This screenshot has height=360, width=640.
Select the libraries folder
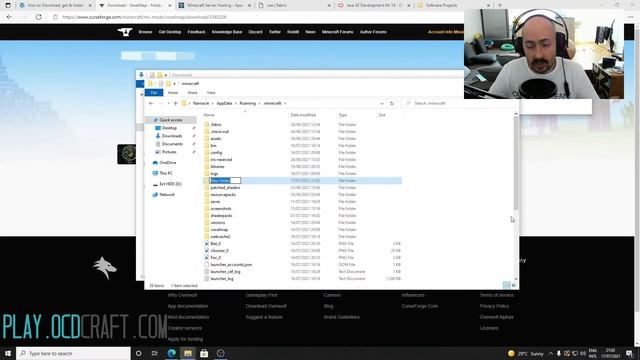point(217,167)
